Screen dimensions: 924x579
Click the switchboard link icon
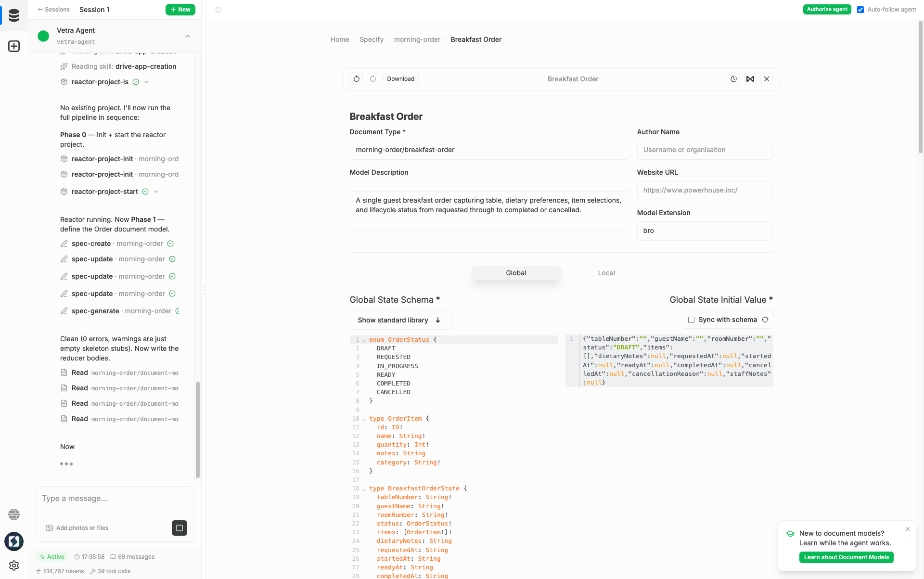[750, 79]
